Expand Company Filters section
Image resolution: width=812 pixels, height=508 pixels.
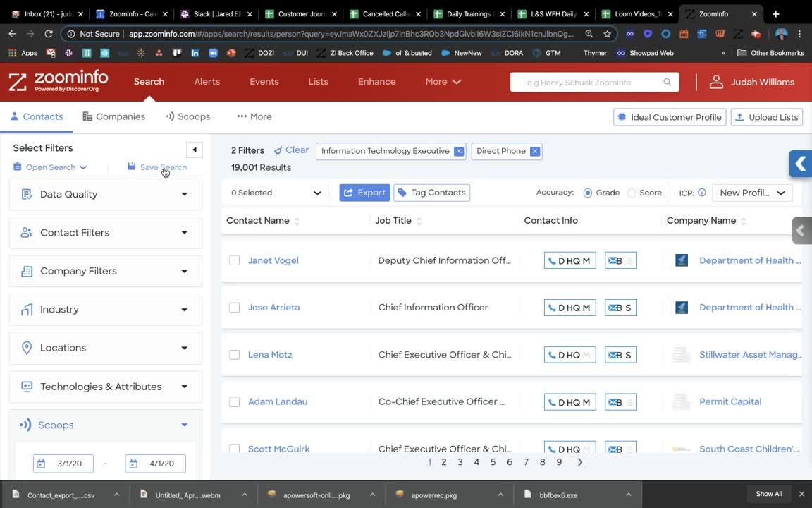coord(106,271)
